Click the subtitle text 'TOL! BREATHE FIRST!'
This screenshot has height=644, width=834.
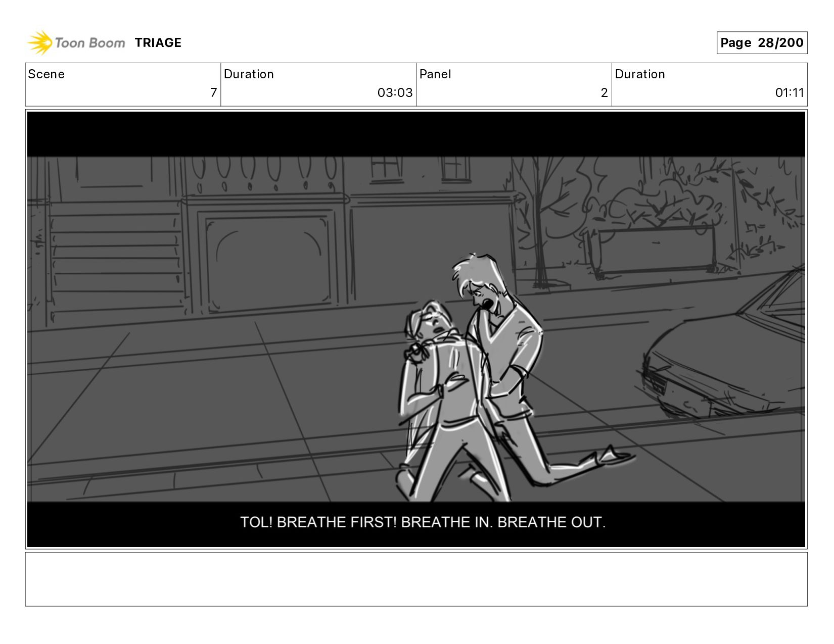(x=318, y=522)
